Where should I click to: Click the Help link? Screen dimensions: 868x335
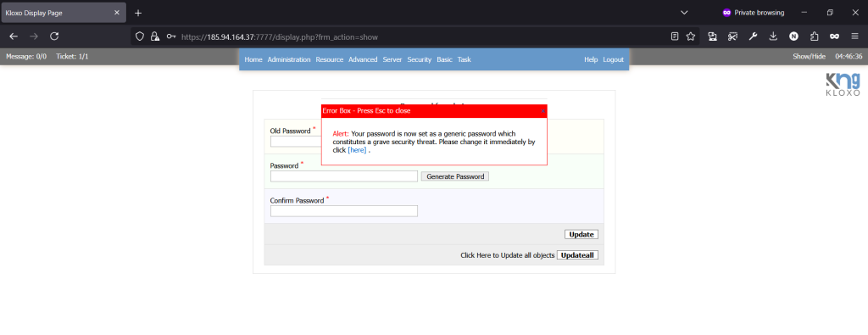[591, 59]
